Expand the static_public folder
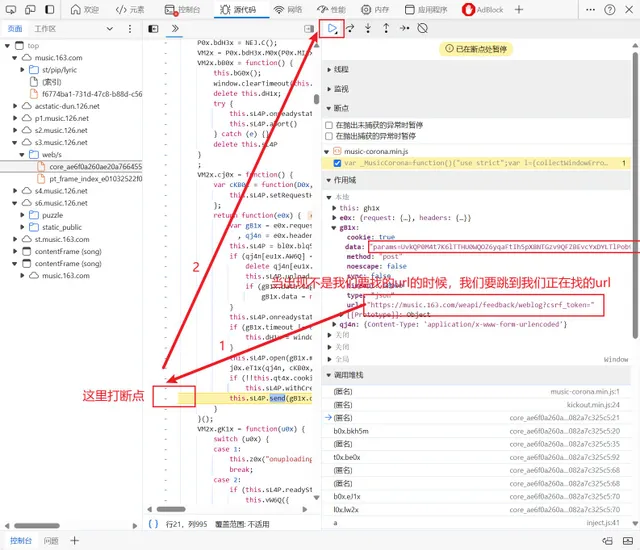The image size is (640, 550). pos(22,227)
